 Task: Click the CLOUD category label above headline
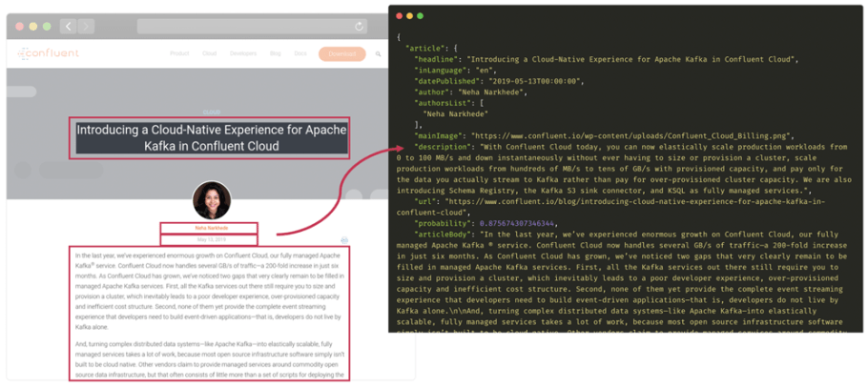[211, 112]
